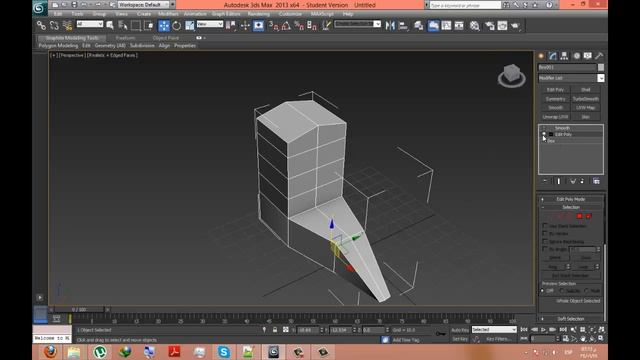
Task: Click the TurboSmooth modifier button
Action: [585, 98]
